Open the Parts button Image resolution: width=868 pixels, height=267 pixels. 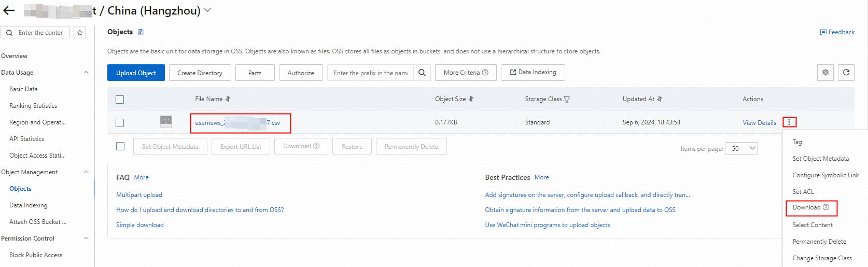tap(255, 73)
